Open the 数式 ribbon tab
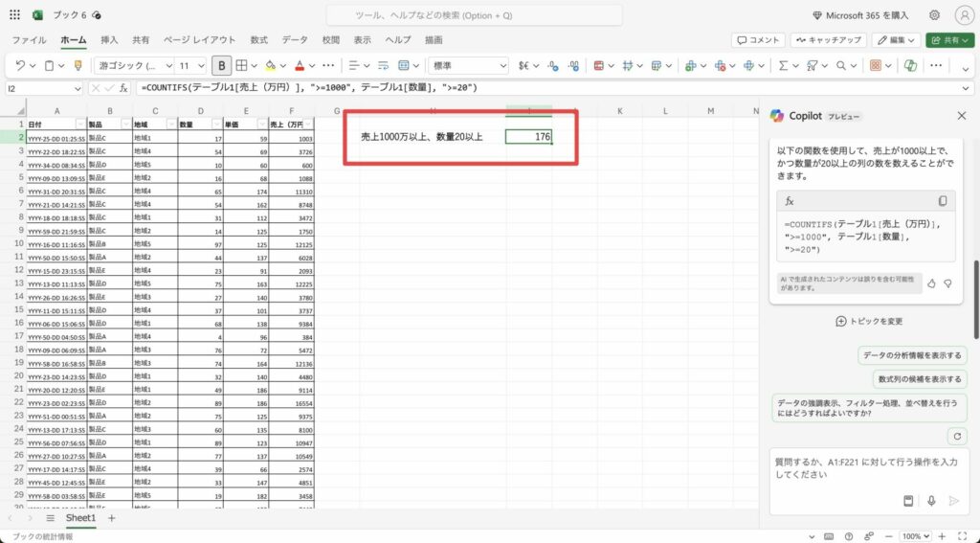Viewport: 980px width, 543px height. (258, 40)
